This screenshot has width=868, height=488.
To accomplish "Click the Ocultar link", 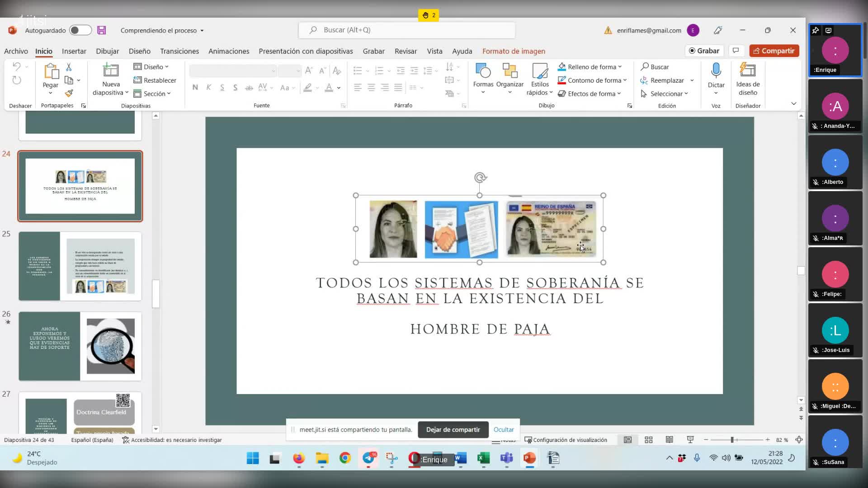I will pyautogui.click(x=504, y=430).
